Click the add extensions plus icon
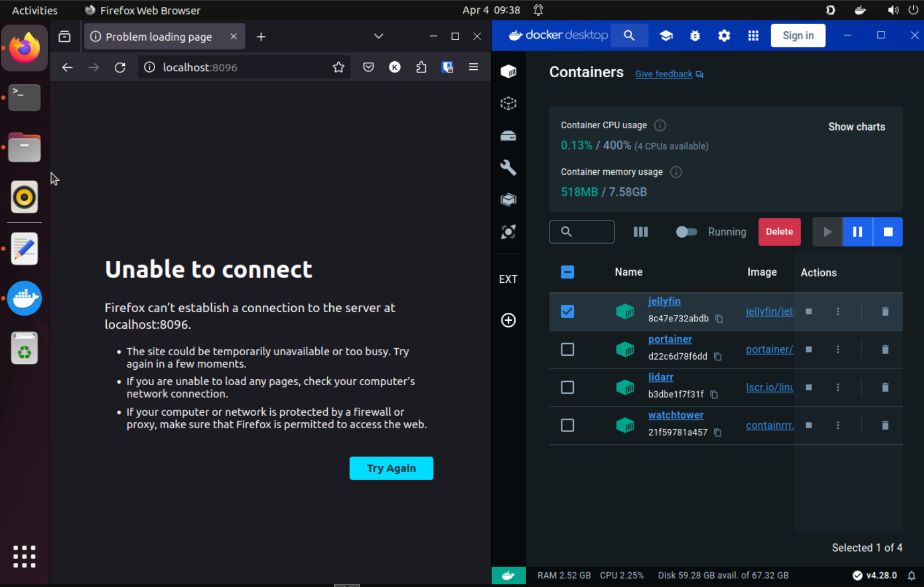 (508, 320)
